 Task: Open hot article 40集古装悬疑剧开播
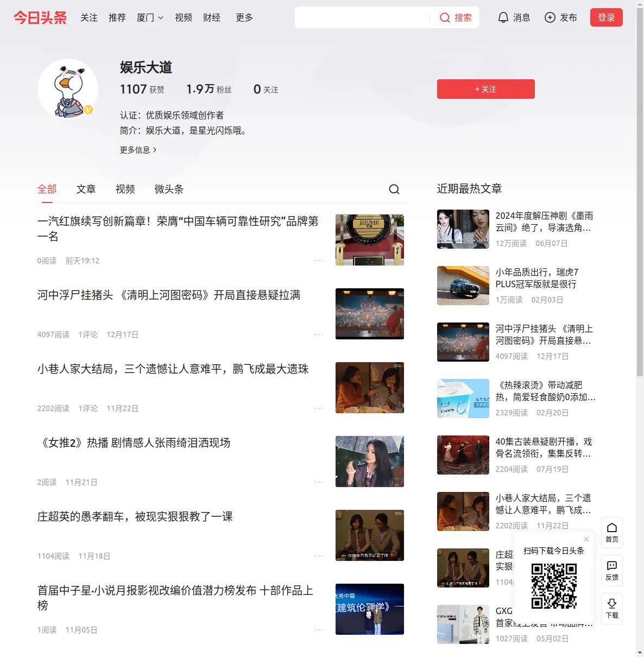tap(544, 447)
